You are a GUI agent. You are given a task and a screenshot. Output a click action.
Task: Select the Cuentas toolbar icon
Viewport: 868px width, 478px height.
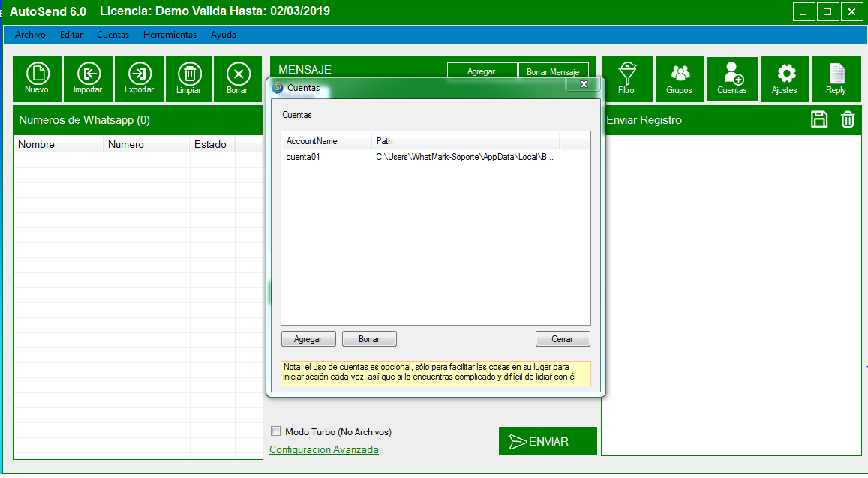point(732,79)
